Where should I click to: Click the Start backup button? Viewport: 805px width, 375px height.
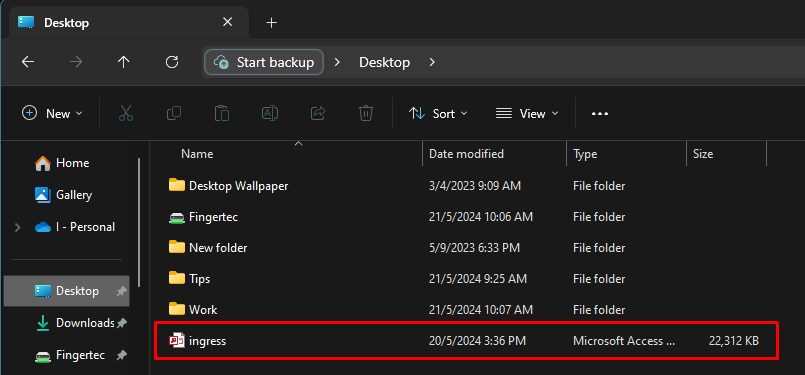(264, 62)
